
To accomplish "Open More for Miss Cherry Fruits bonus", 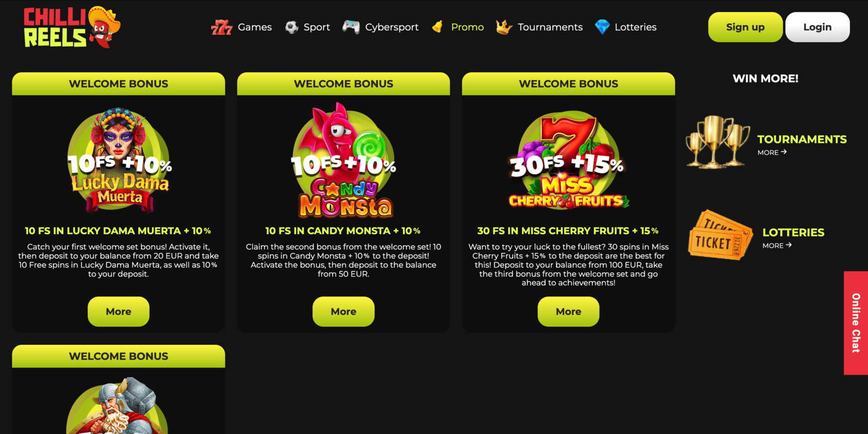I will [569, 311].
